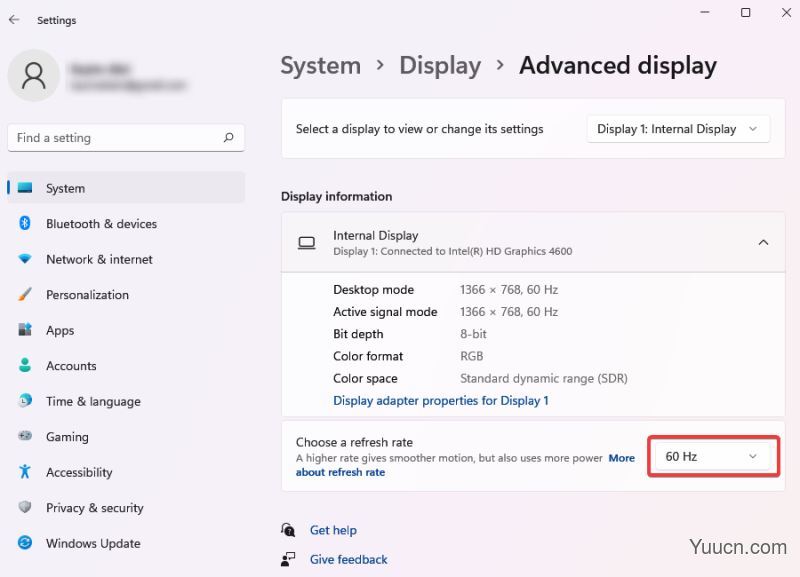Screen dimensions: 800x577
Task: Open Time & language settings
Action: click(126, 401)
